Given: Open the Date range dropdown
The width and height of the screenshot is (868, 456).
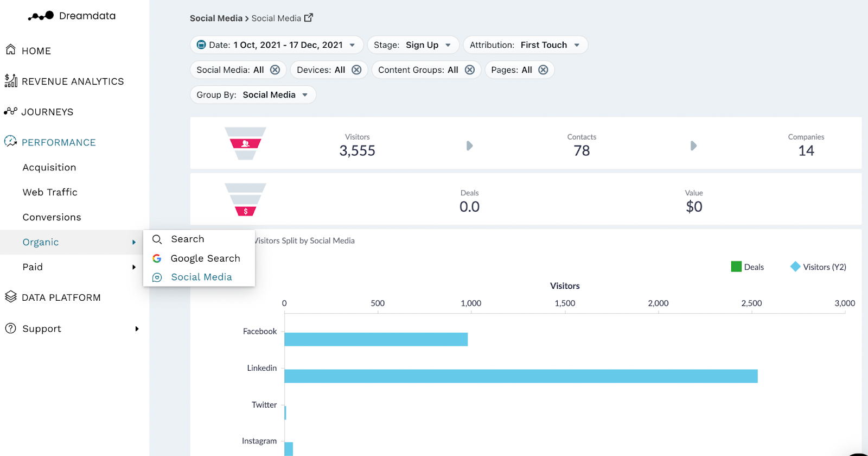Looking at the screenshot, I should click(277, 45).
